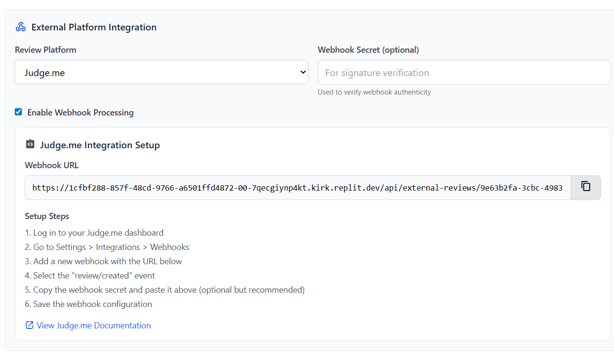Click the helper text about verifying webhook authenticity

pyautogui.click(x=374, y=92)
